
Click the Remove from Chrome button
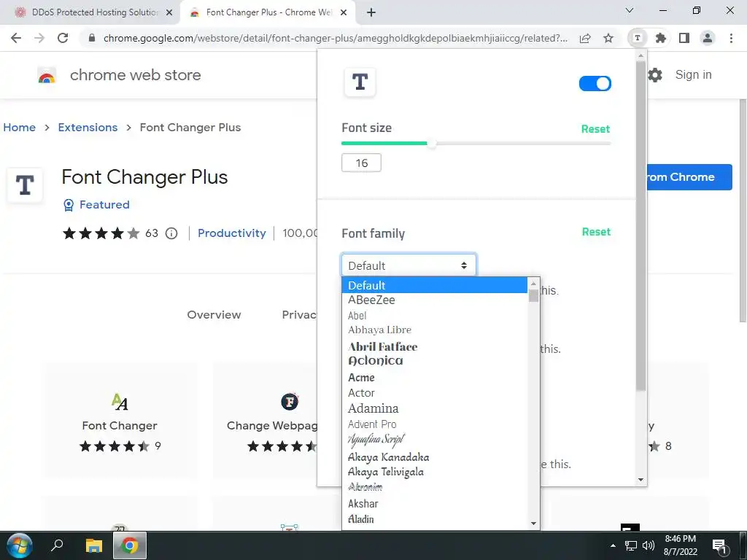point(689,177)
